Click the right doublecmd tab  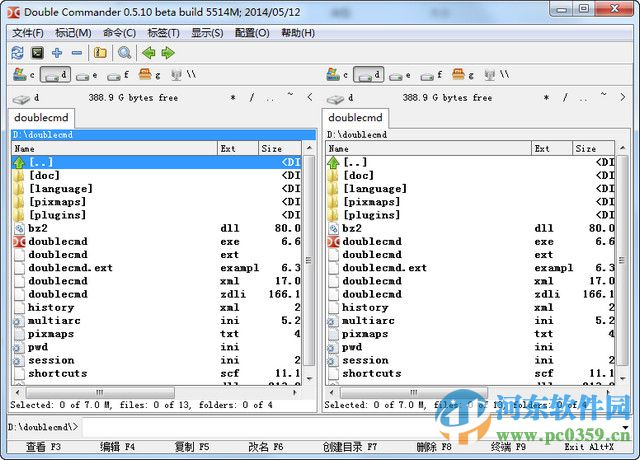coord(356,118)
